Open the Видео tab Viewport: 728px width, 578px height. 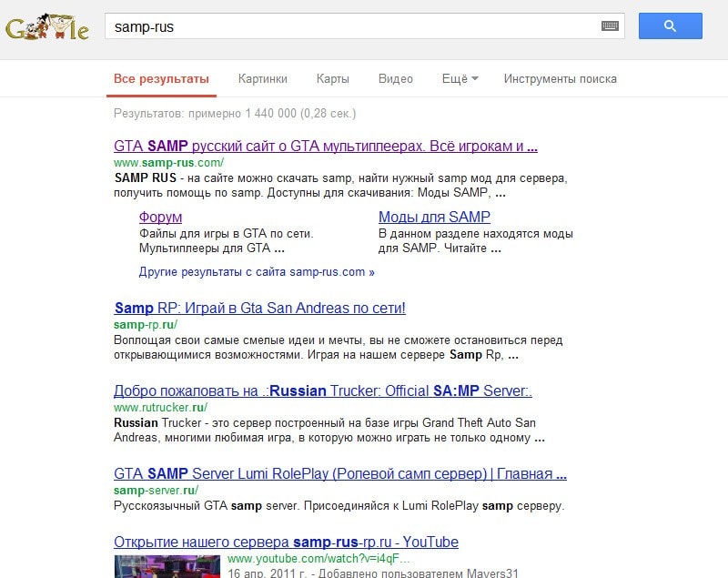click(x=396, y=78)
